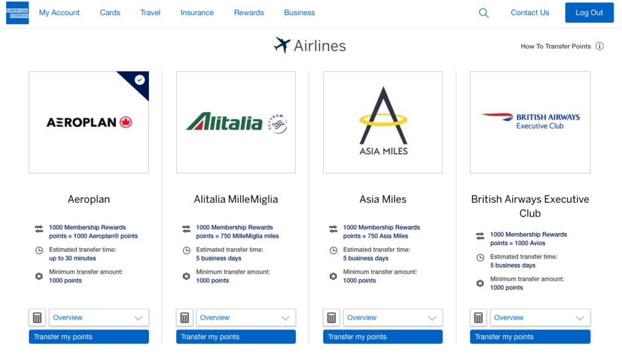Click Transfer my points for Asia Miles
This screenshot has height=364, width=622.
click(x=383, y=336)
